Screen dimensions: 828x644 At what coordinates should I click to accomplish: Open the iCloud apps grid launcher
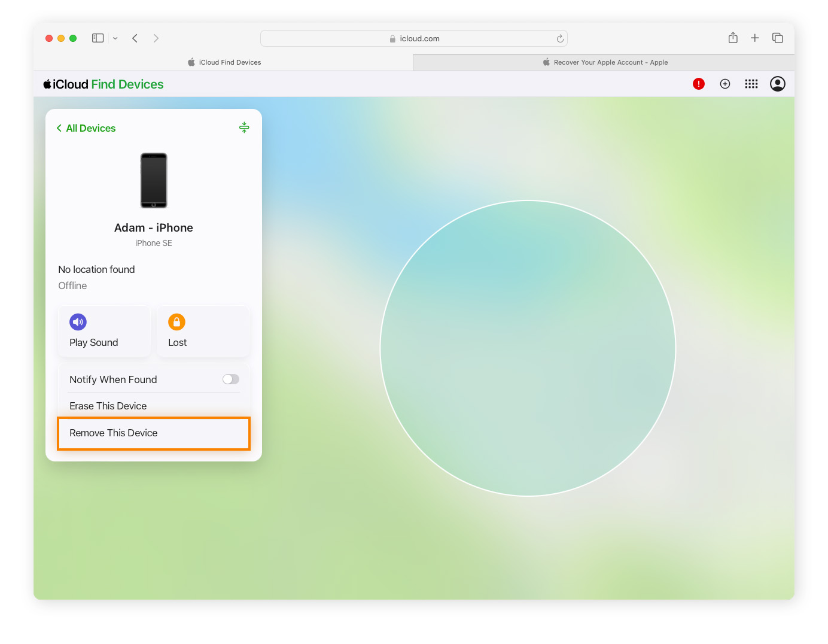pos(751,84)
